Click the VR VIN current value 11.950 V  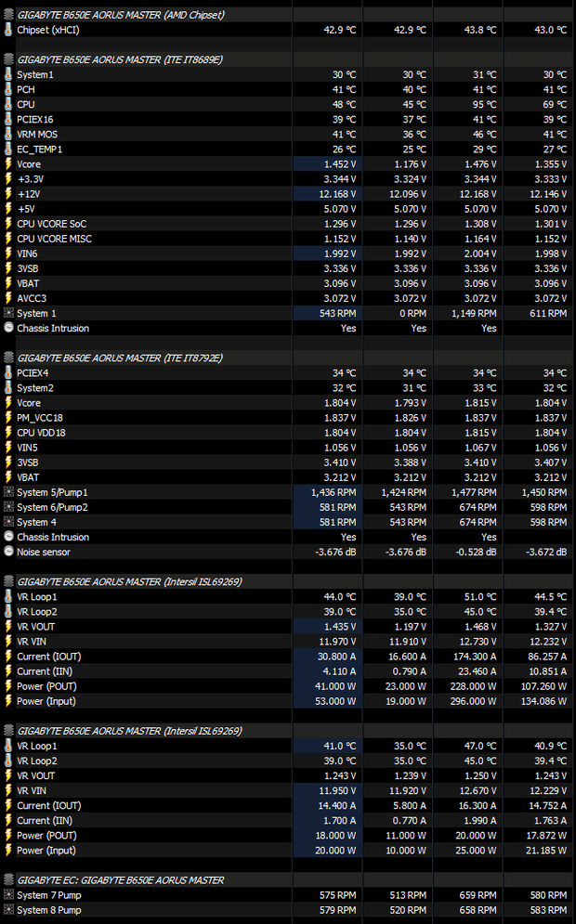[x=338, y=790]
